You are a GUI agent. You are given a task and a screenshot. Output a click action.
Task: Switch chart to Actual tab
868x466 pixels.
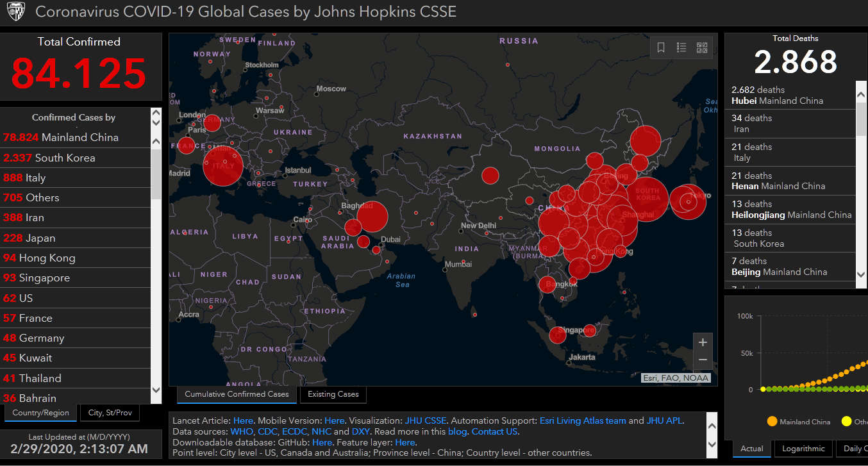coord(752,449)
